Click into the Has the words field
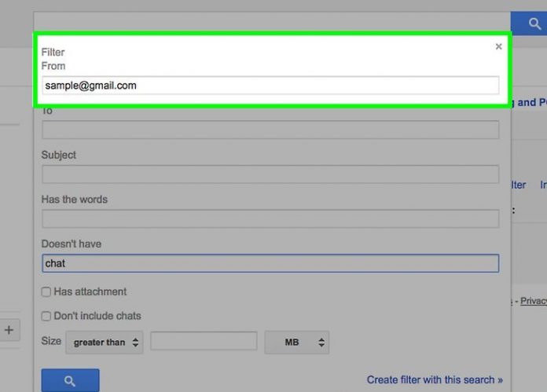547x392 pixels. [270, 218]
